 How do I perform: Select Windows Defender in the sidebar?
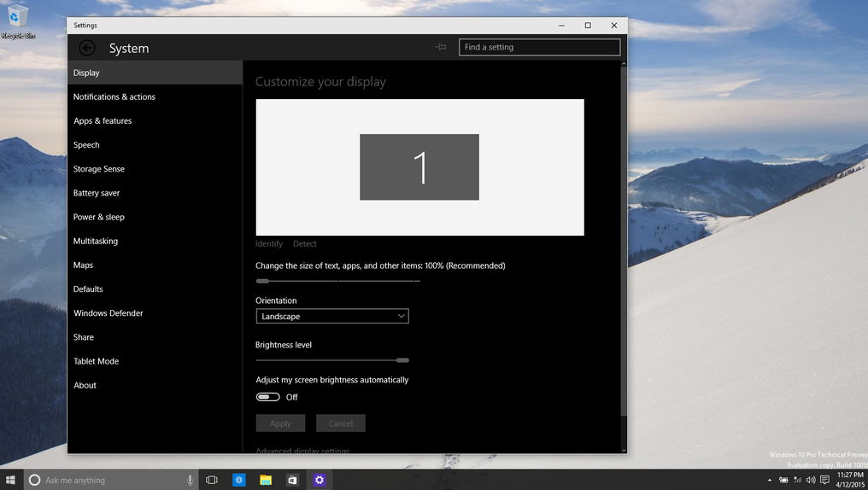pyautogui.click(x=108, y=313)
